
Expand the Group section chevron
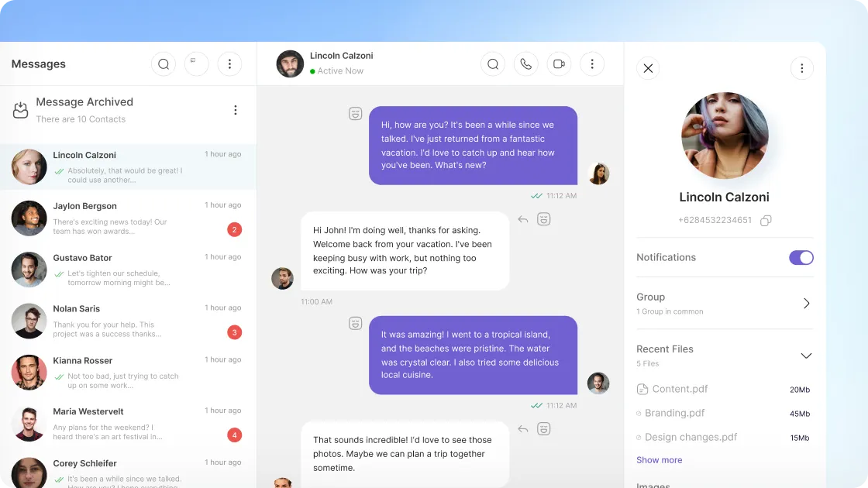click(x=806, y=304)
